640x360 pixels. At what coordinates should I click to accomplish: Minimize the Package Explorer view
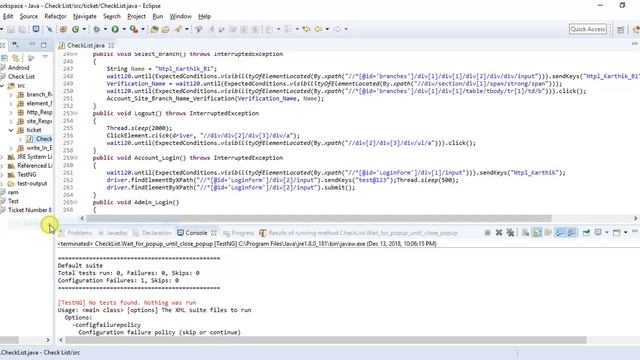coord(32,44)
